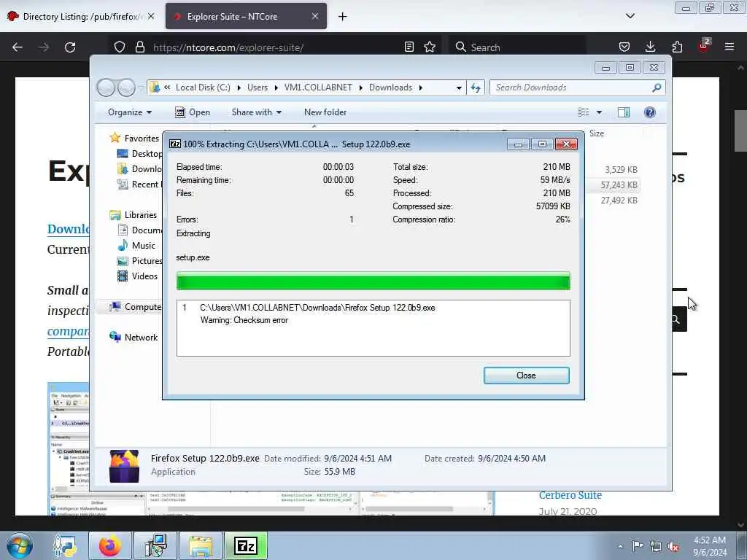Open Explorer help icon
The image size is (747, 560).
pyautogui.click(x=650, y=112)
